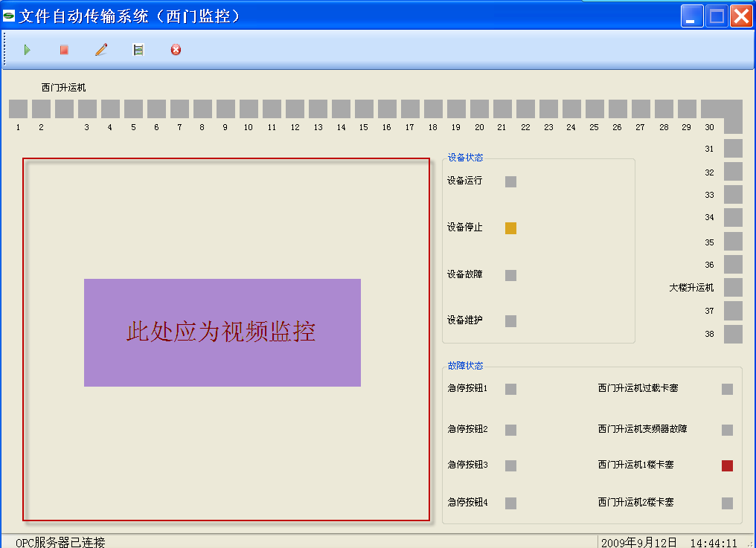
Task: Click the 大楼升运机 indicator square
Action: click(734, 288)
